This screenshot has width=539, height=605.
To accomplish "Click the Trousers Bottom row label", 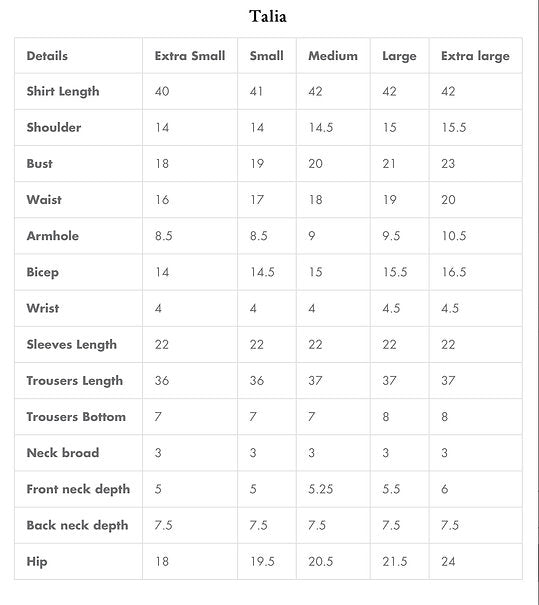I will coord(76,417).
